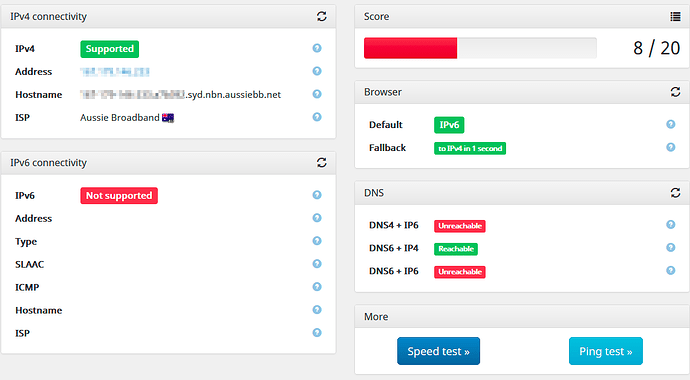Open help for the IPv6 Address row

click(317, 218)
